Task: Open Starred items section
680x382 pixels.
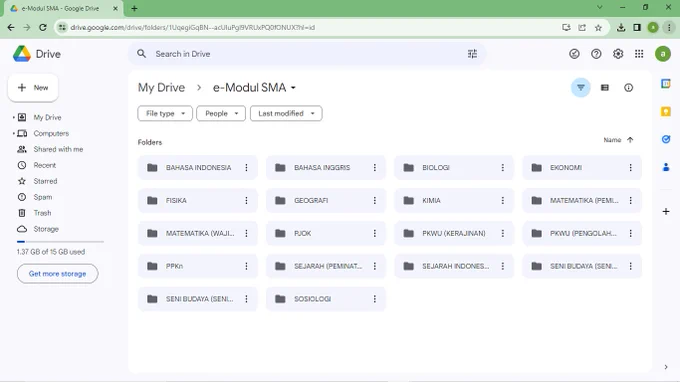Action: tap(45, 181)
